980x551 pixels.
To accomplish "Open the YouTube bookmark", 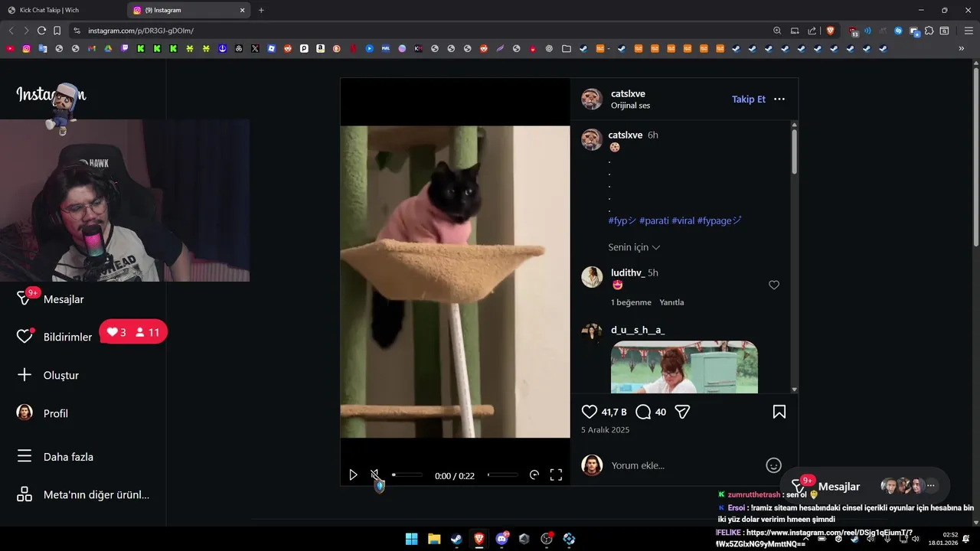I will tap(10, 48).
